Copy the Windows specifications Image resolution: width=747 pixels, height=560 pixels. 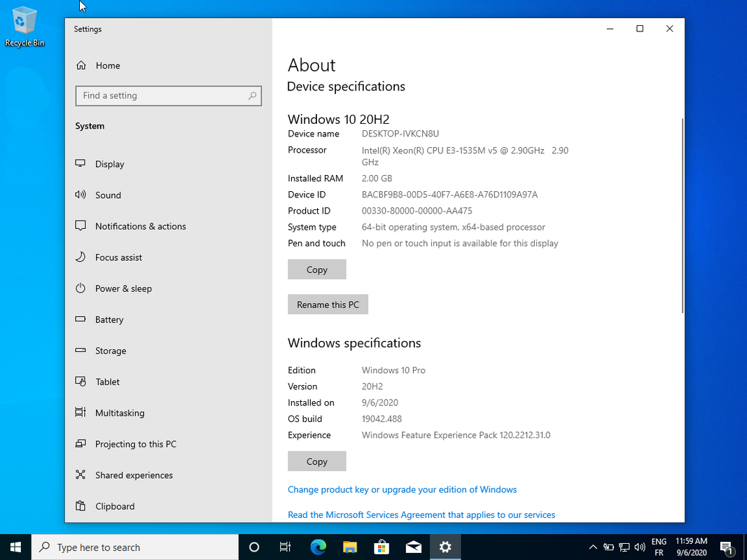(x=317, y=461)
